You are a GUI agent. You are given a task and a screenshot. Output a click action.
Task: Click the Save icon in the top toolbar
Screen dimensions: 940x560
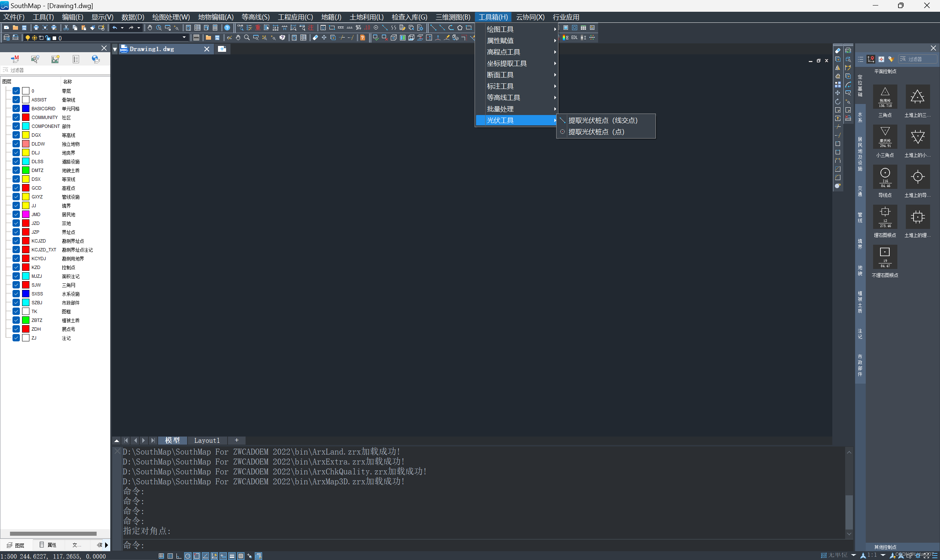[24, 28]
